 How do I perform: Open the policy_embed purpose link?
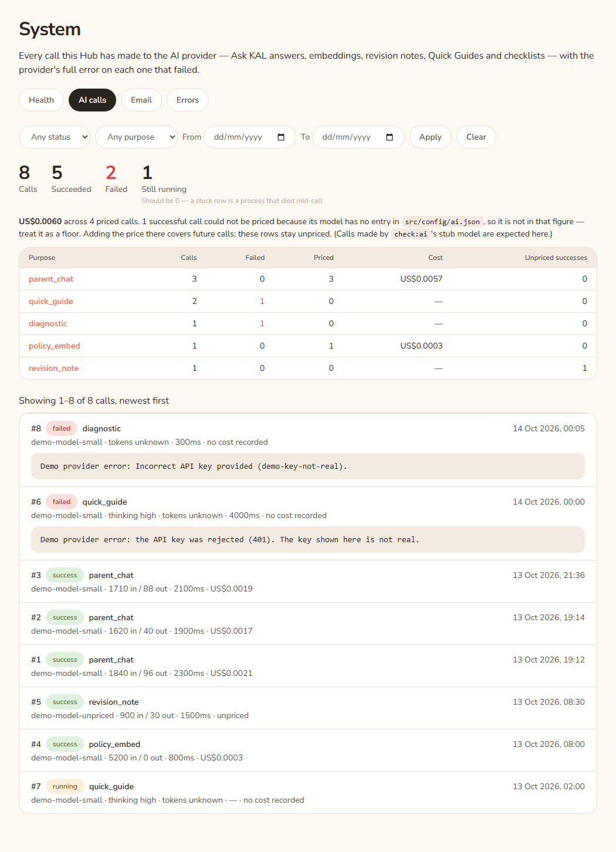(55, 346)
